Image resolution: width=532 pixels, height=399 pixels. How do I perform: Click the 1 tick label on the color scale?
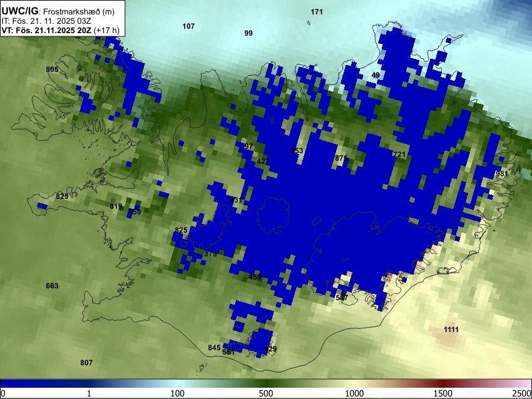pyautogui.click(x=89, y=393)
